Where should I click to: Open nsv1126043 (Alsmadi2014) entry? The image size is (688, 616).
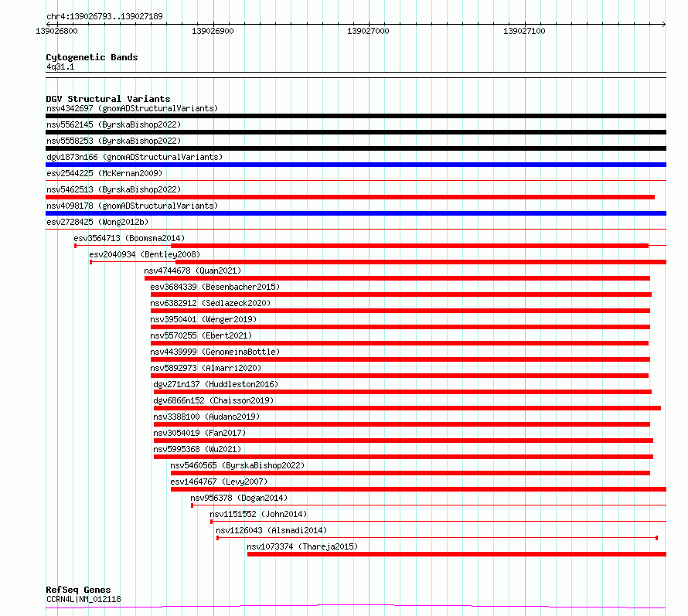[271, 530]
